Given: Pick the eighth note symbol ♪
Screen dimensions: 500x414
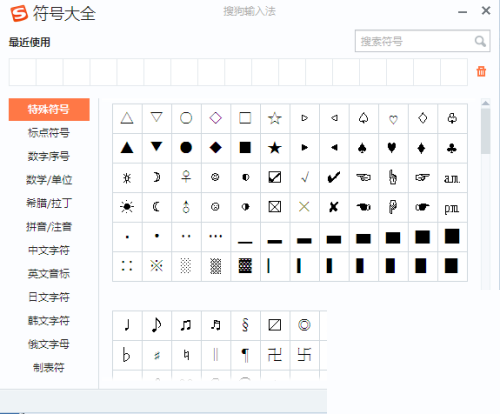Looking at the screenshot, I should pos(156,325).
